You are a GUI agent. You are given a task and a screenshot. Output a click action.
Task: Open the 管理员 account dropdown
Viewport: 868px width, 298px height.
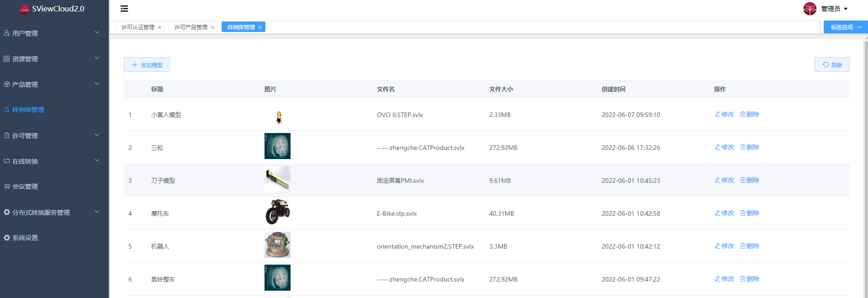coord(834,9)
